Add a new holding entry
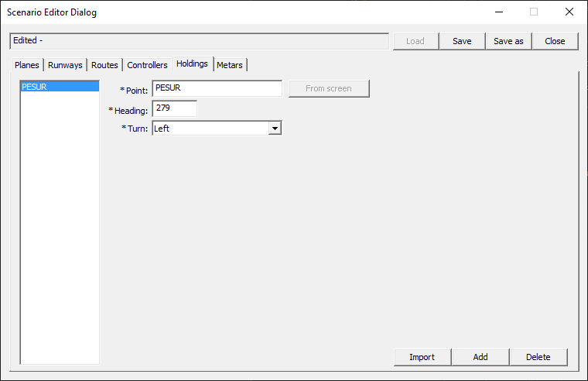The width and height of the screenshot is (588, 381). [x=480, y=357]
